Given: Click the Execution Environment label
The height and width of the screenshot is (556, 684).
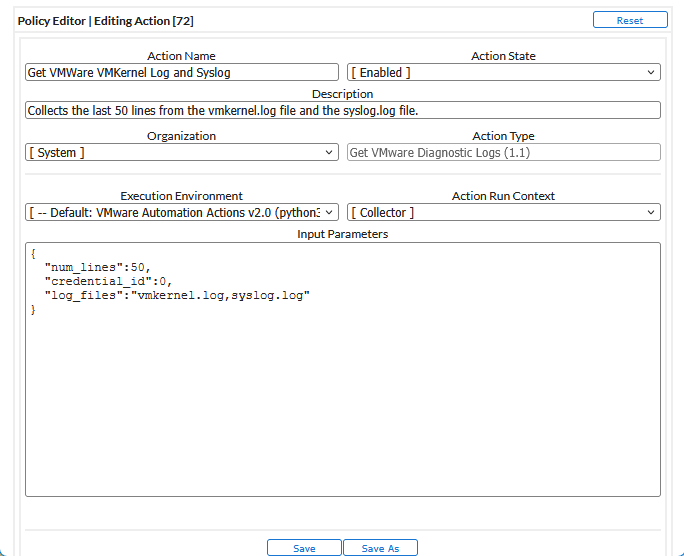Looking at the screenshot, I should coord(181,196).
